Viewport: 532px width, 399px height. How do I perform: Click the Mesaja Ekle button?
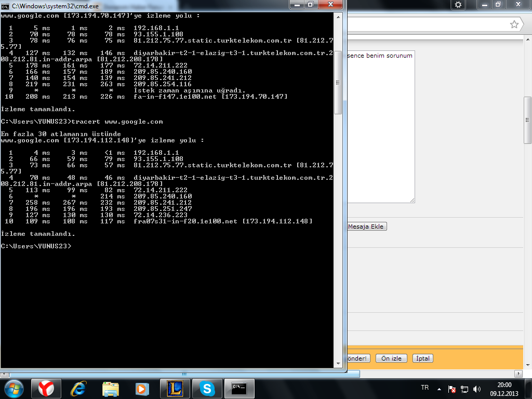pos(367,227)
